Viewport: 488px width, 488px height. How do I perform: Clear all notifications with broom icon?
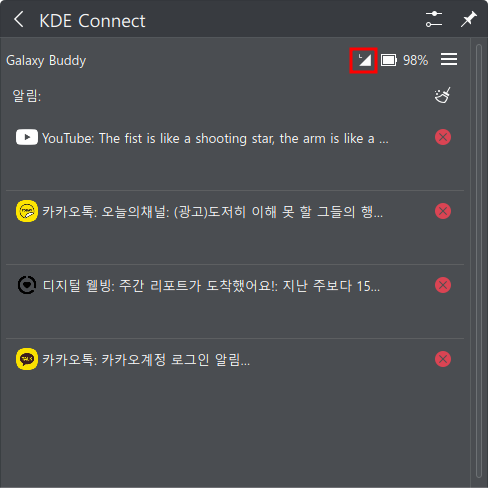click(443, 95)
